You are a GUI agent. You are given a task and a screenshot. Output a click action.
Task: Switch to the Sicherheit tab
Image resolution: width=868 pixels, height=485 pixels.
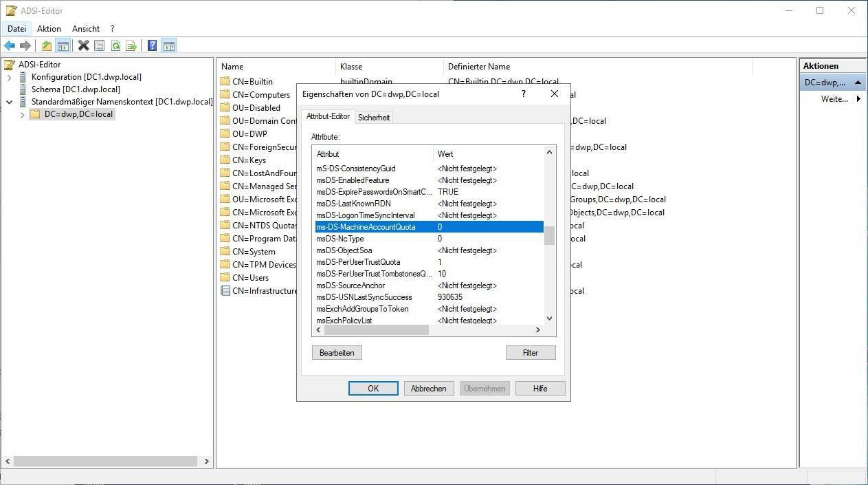[x=374, y=118]
